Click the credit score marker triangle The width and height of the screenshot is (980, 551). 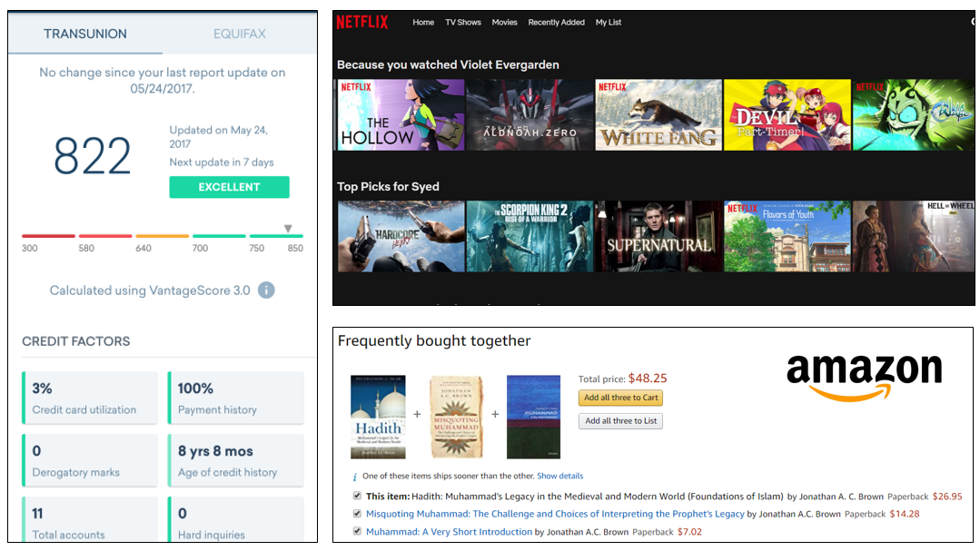(288, 229)
